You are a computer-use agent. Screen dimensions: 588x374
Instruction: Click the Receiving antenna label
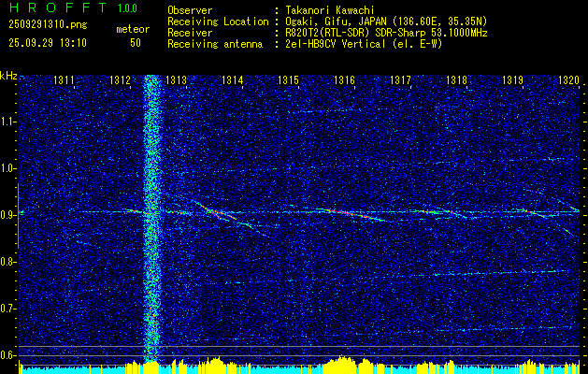click(215, 44)
